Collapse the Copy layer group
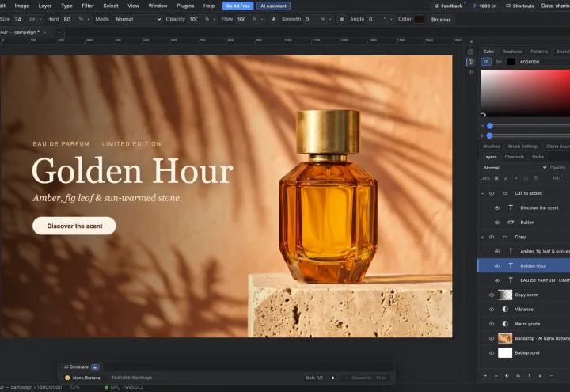Image resolution: width=570 pixels, height=392 pixels. coord(482,237)
